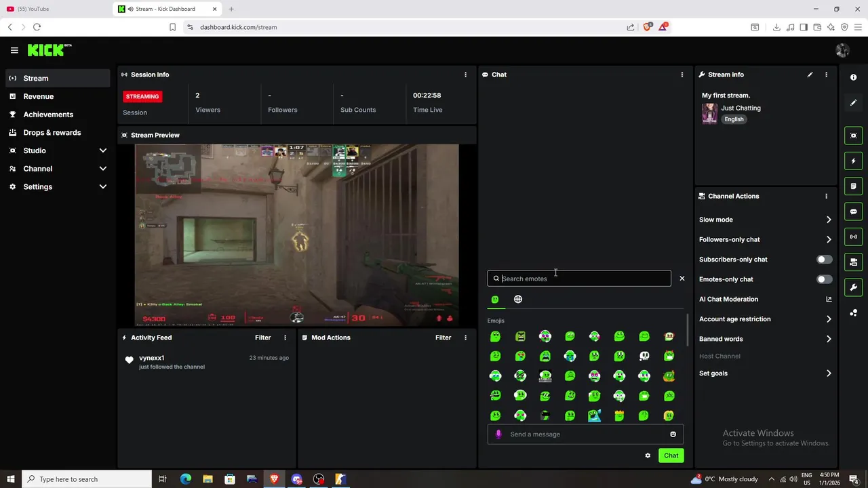
Task: Open Set goals options
Action: pyautogui.click(x=766, y=373)
